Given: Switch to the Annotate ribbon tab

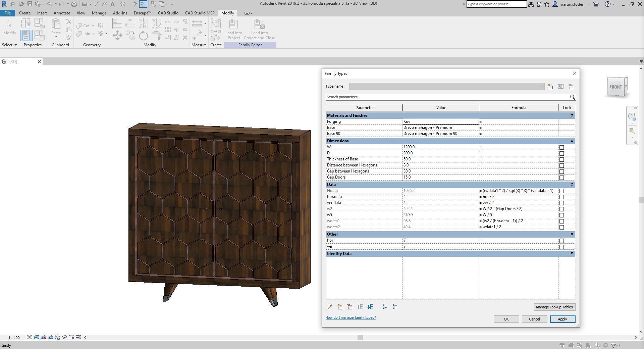Looking at the screenshot, I should [x=62, y=13].
